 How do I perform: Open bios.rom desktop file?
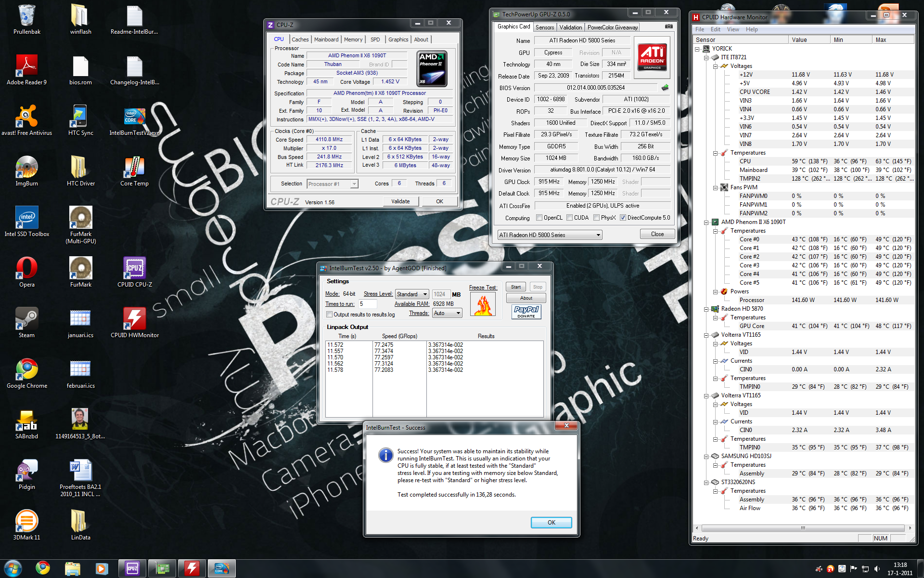(x=80, y=70)
